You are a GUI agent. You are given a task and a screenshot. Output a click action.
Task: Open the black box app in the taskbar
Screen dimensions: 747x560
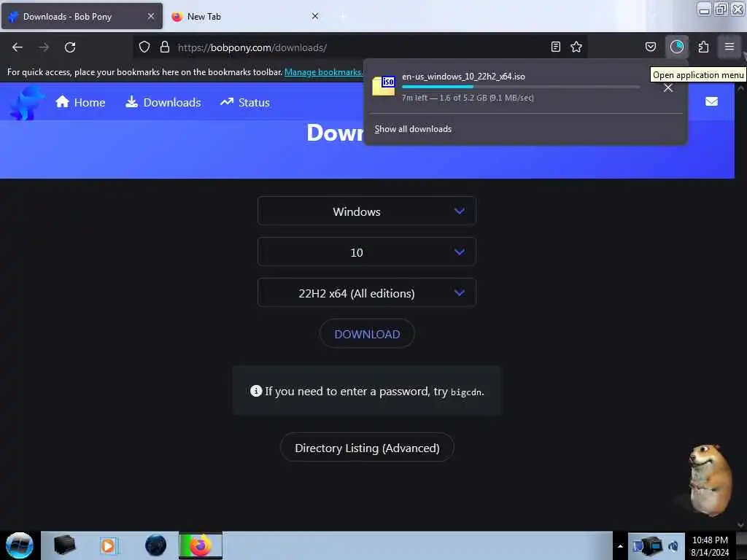64,545
